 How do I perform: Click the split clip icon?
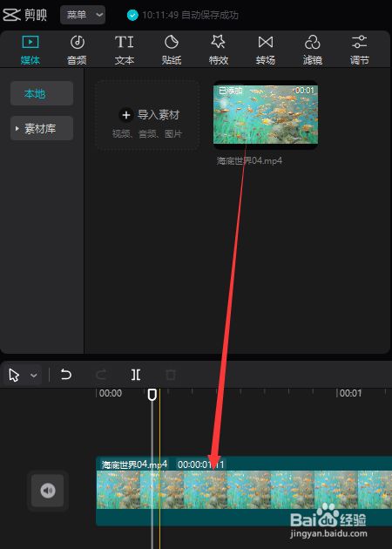coord(136,375)
